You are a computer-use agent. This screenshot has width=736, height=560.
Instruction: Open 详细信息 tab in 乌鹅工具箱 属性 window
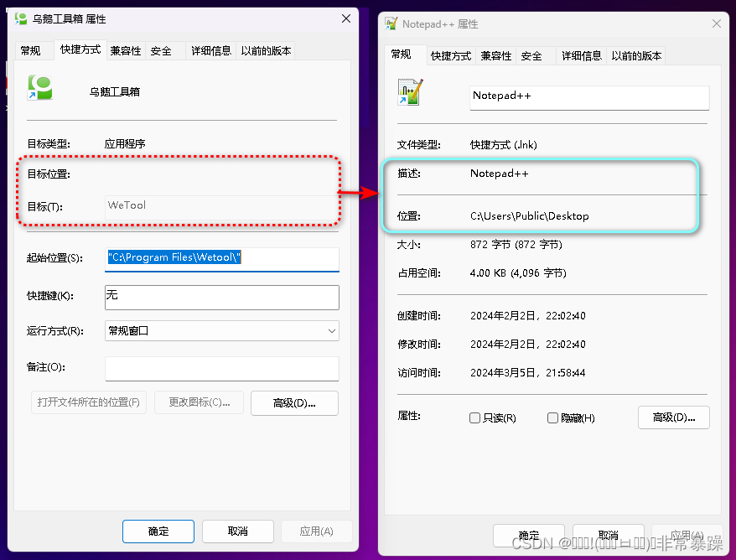coord(211,50)
